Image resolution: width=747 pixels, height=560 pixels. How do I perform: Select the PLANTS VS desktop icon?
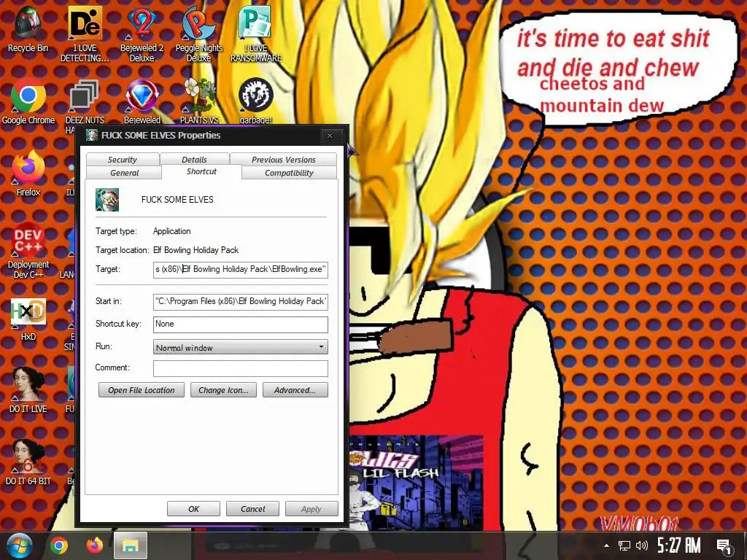pyautogui.click(x=199, y=101)
